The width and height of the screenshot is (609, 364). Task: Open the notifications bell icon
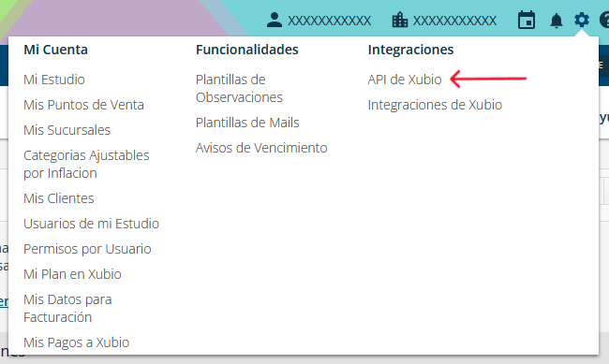tap(557, 21)
